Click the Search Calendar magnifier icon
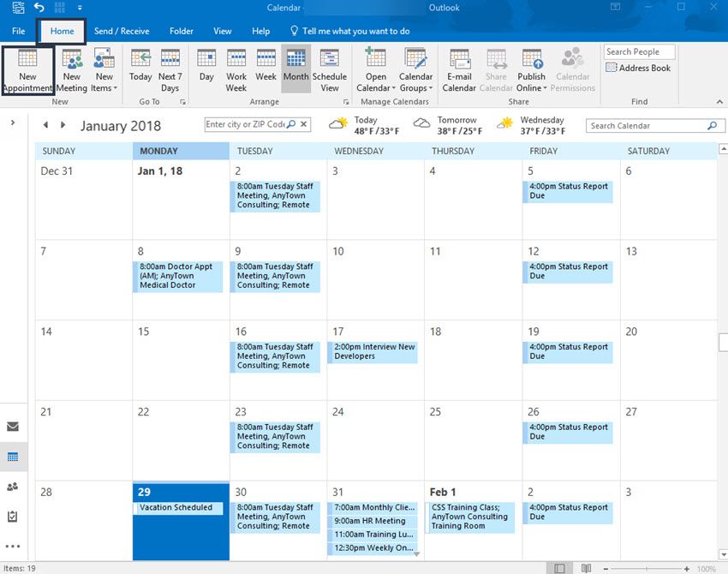This screenshot has width=728, height=574. click(712, 125)
